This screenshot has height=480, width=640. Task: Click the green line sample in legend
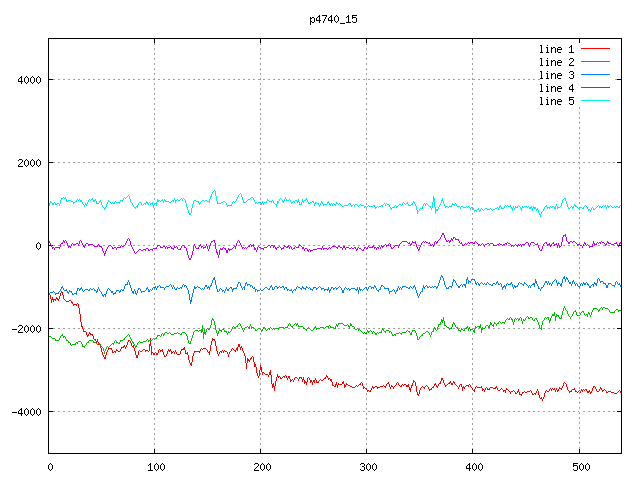[x=596, y=62]
